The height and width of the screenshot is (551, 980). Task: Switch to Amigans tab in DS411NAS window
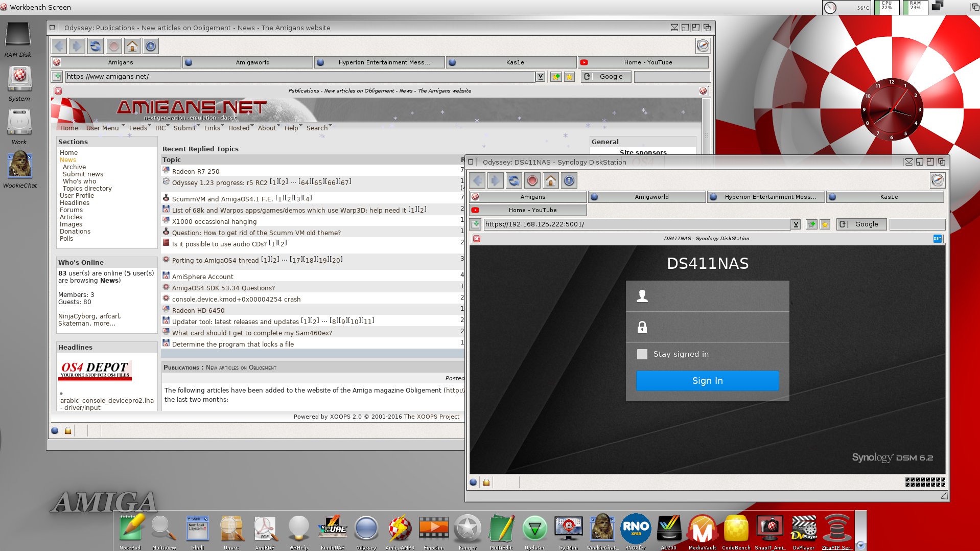coord(528,197)
